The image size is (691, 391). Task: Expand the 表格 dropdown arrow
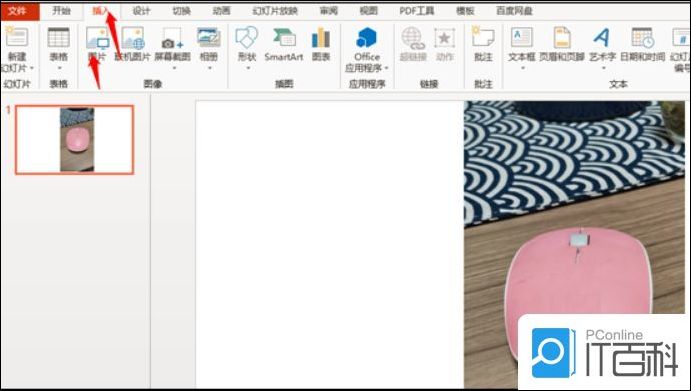click(59, 68)
